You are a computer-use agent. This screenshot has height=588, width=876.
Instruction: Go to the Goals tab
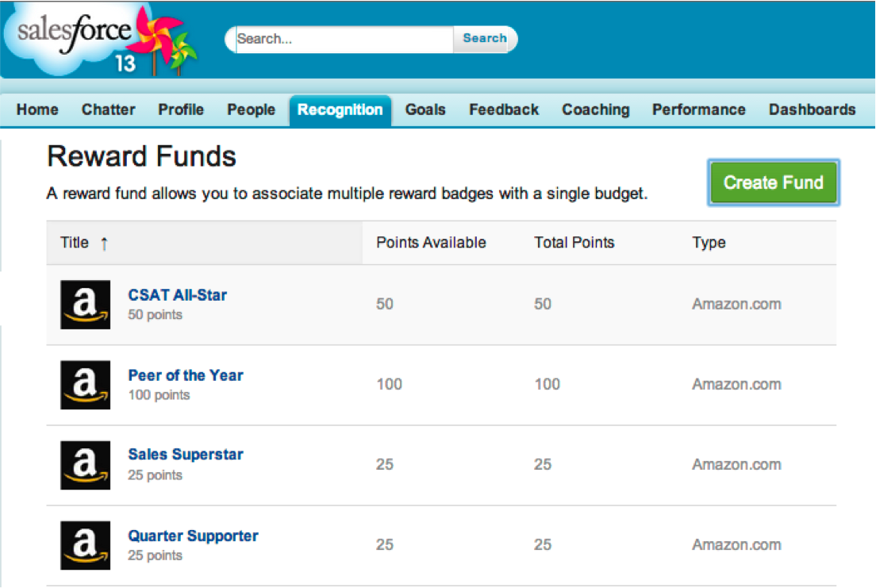point(425,110)
